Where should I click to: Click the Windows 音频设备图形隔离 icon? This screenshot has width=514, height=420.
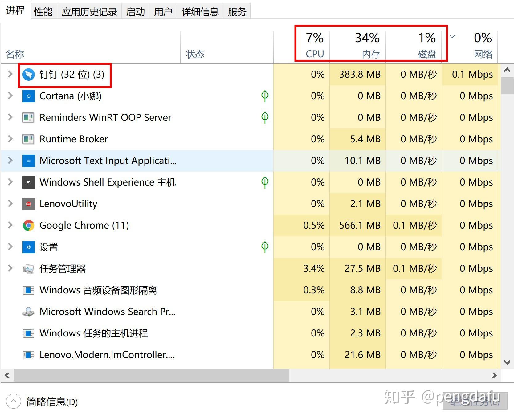coord(29,290)
